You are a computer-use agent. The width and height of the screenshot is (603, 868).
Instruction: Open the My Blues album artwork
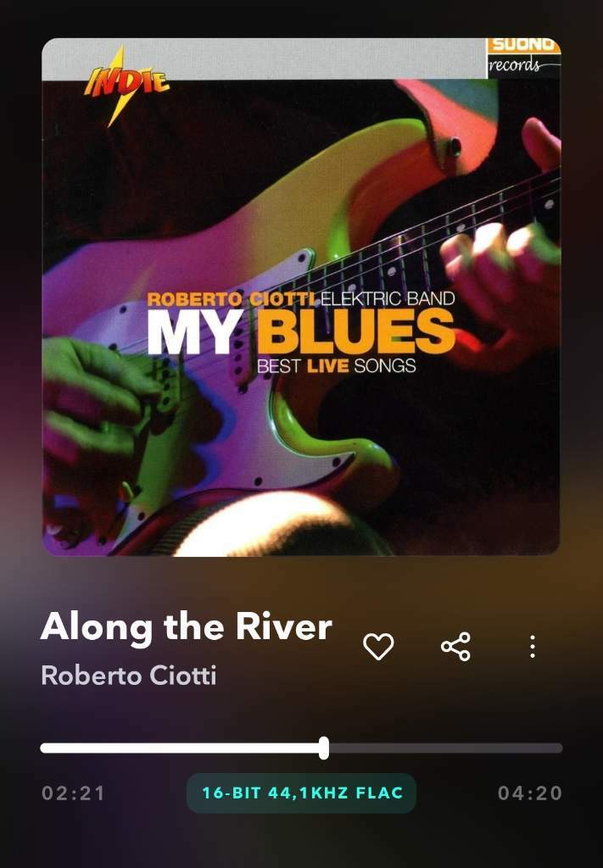tap(301, 297)
